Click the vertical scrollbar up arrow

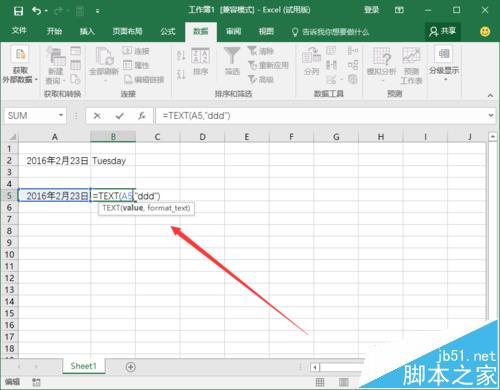(x=492, y=136)
